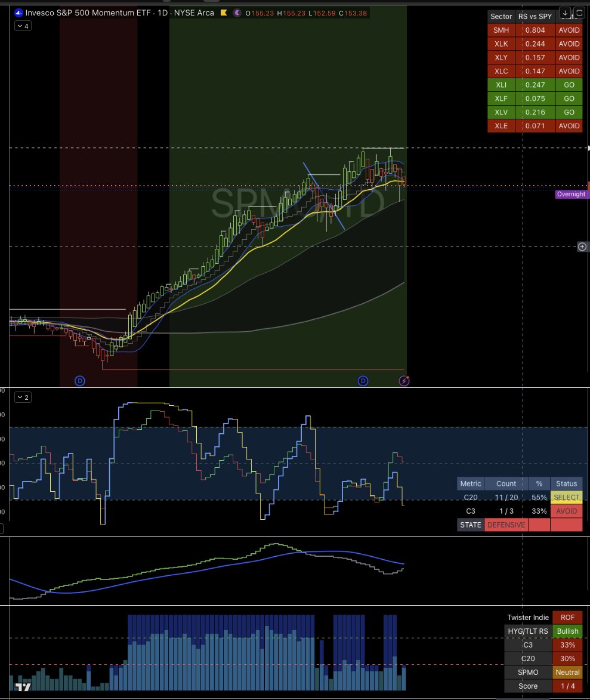Click the plus icon on the price scale

point(582,246)
